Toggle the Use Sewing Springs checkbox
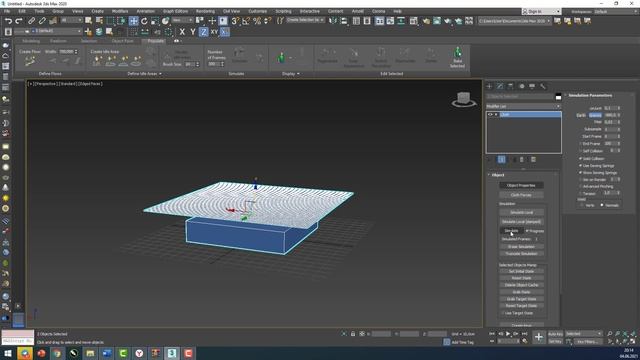640x360 pixels. (580, 166)
